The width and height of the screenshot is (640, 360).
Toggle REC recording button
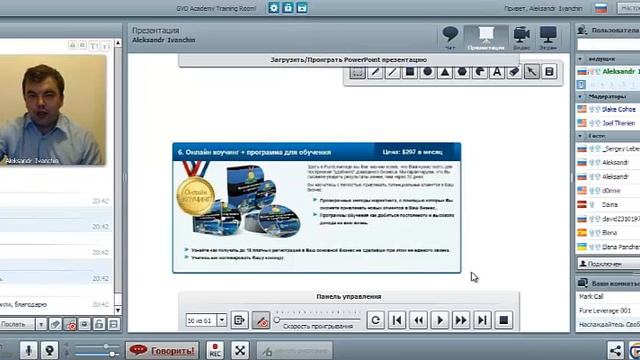(x=215, y=350)
